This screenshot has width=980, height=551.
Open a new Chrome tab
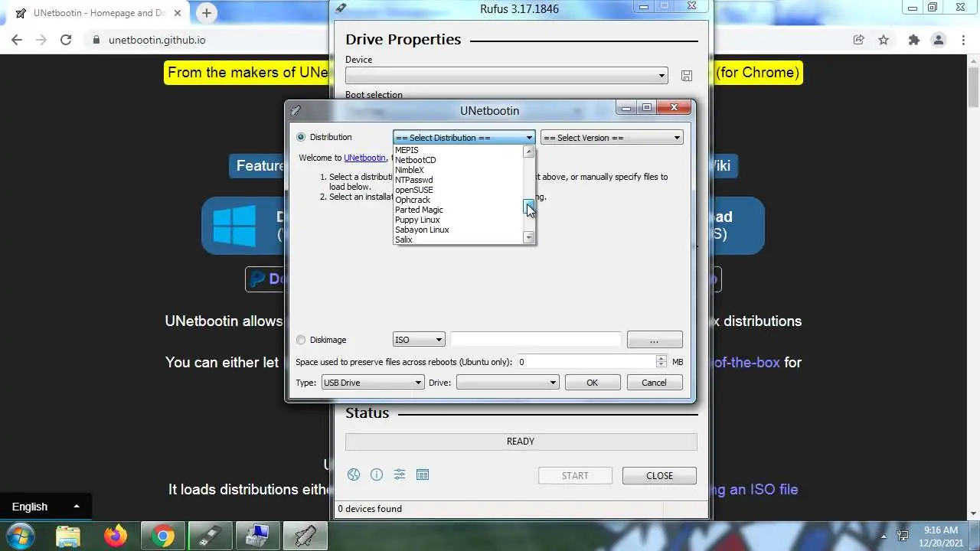tap(207, 13)
